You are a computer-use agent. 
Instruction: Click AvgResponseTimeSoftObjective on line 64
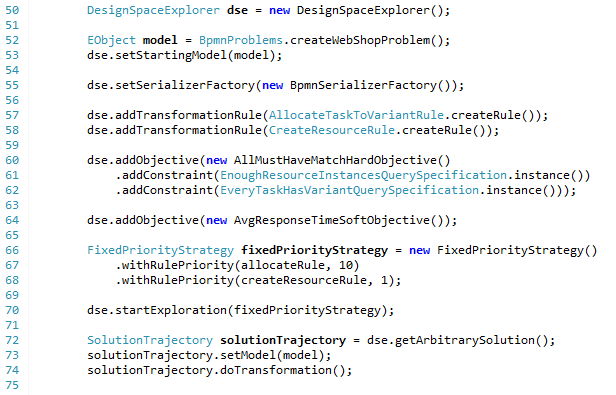(332, 220)
